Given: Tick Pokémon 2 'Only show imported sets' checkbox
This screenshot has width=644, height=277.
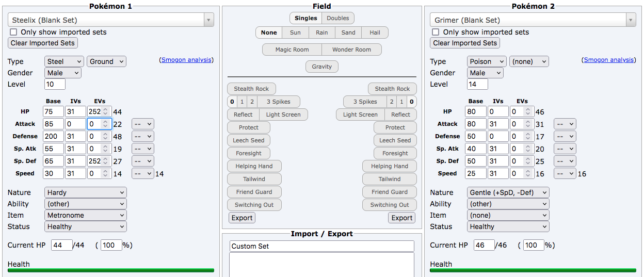Looking at the screenshot, I should [436, 32].
